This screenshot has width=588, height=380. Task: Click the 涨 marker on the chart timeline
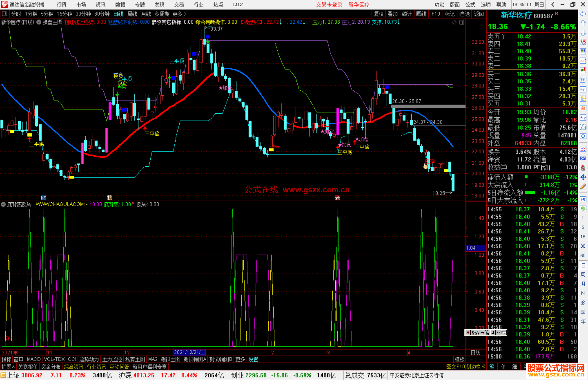coord(337,197)
